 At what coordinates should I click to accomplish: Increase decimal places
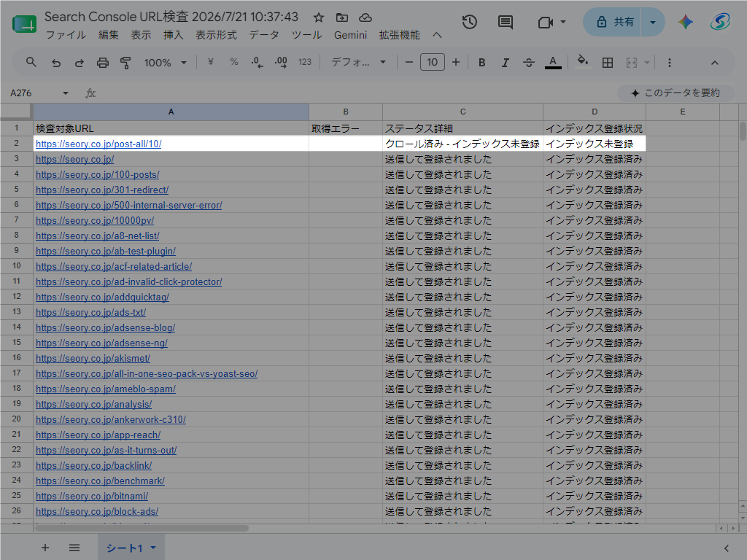pyautogui.click(x=281, y=63)
